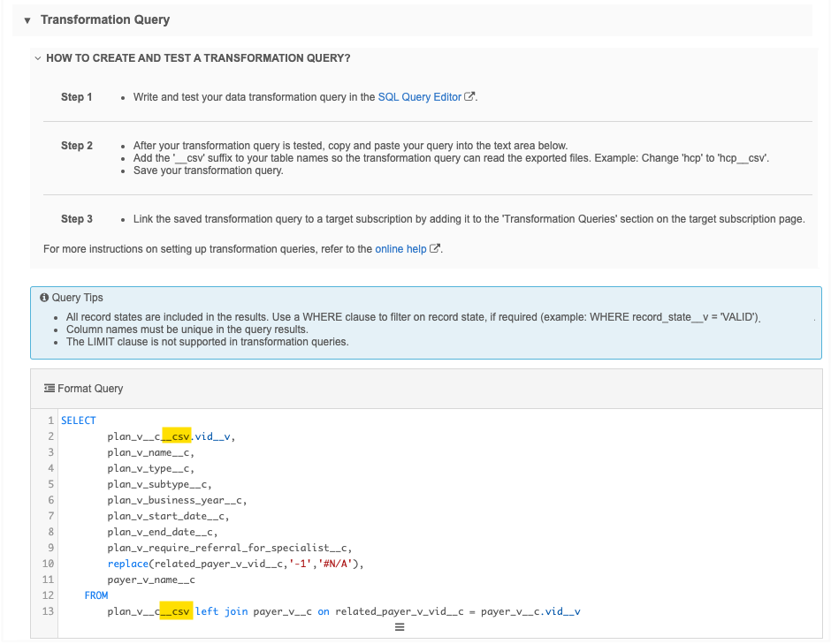
Task: Open the SQL Query Editor link
Action: (419, 97)
